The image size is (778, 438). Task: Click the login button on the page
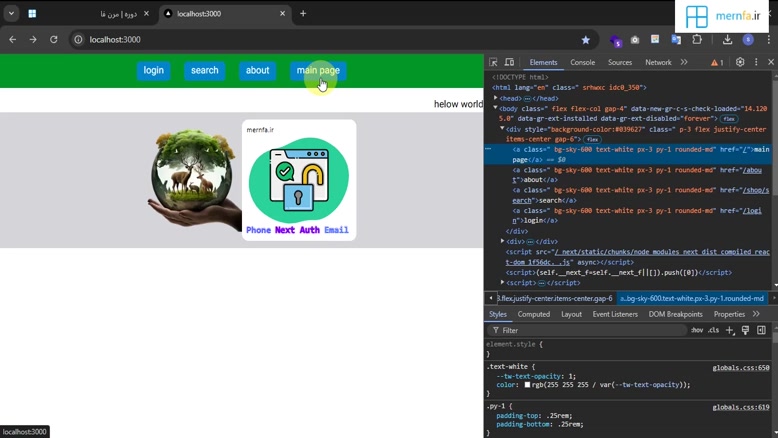click(153, 71)
